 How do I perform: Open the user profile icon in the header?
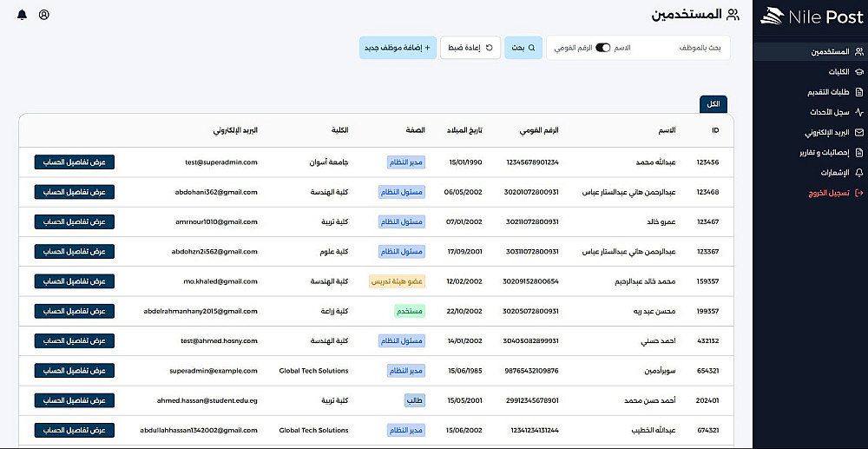(44, 15)
